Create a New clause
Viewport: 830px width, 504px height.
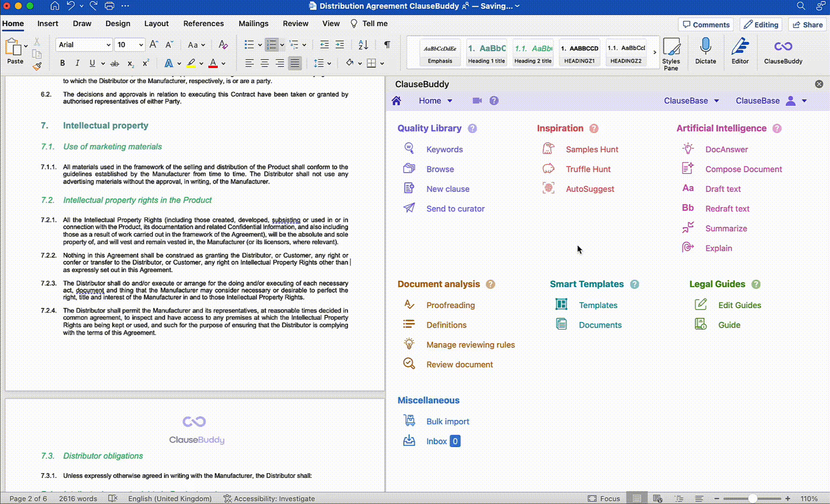[x=448, y=189]
